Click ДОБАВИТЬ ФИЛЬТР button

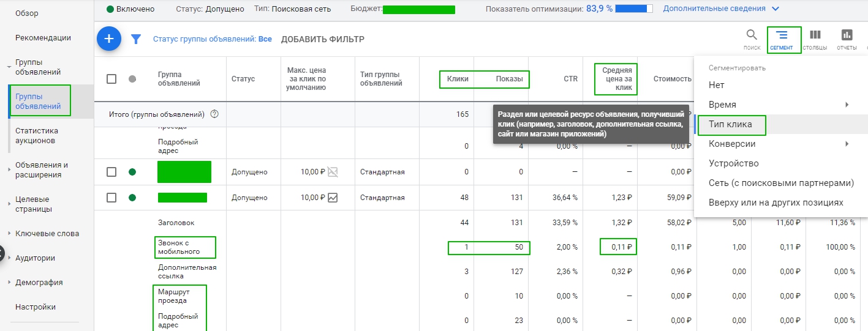pos(322,39)
